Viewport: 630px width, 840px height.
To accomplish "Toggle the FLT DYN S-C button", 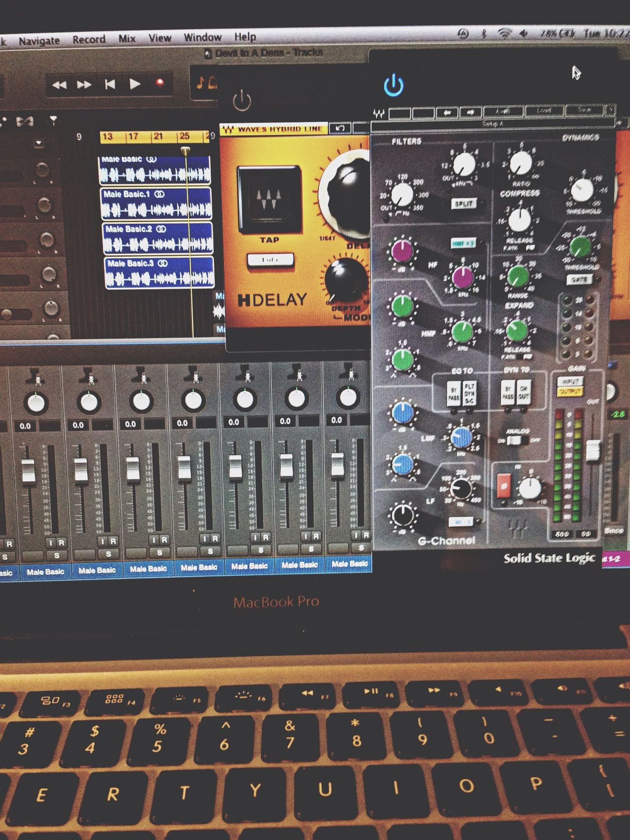I will (469, 394).
